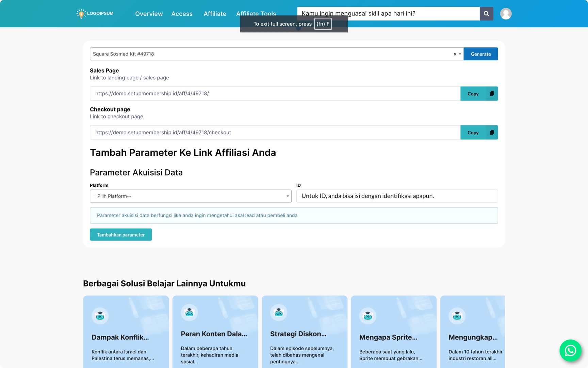Screen dimensions: 588x368
Task: Click the owl mascot icon on Strategi Diskon card
Action: [x=278, y=312]
